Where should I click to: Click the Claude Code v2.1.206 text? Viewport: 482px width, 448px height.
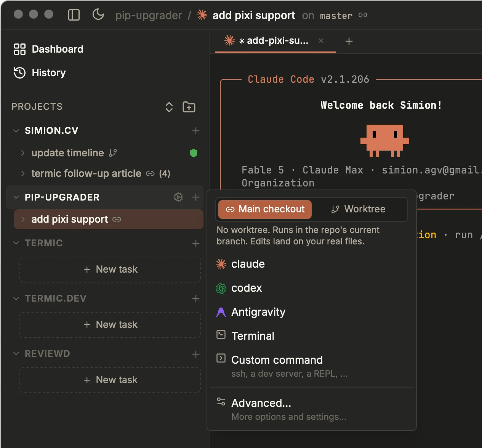pyautogui.click(x=309, y=79)
